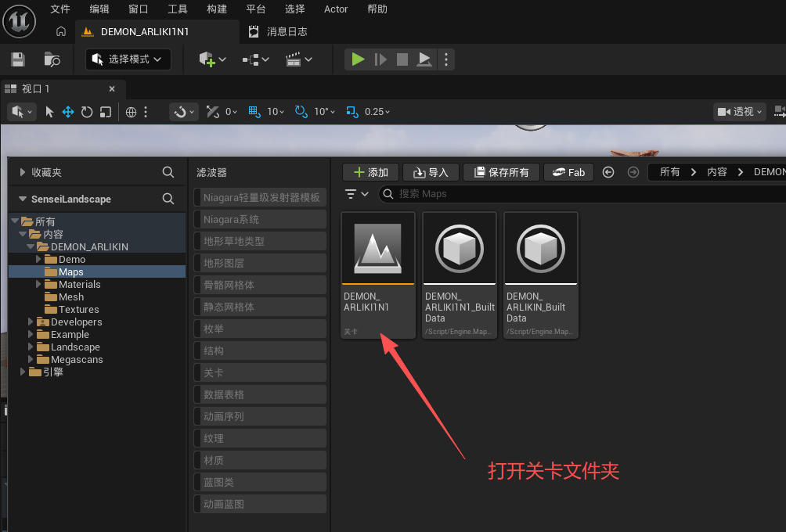
Task: Open the 透视 perspective view dropdown
Action: tap(739, 112)
